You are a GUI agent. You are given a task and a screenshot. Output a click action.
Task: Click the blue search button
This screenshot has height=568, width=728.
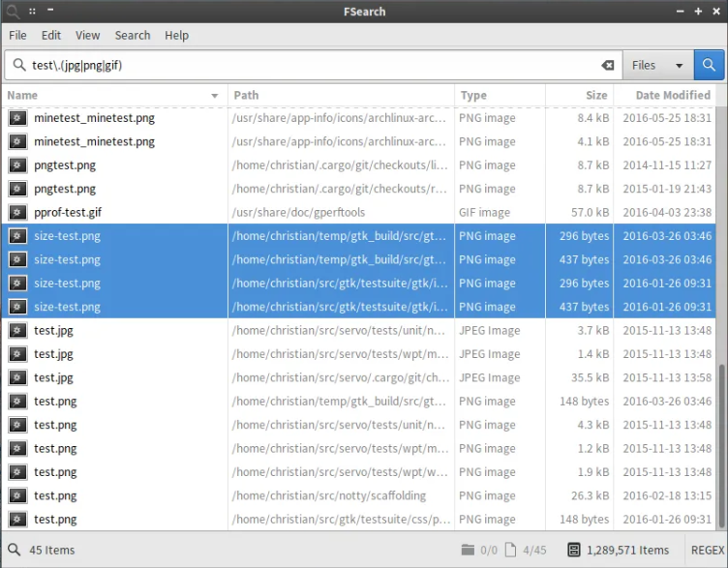point(709,65)
